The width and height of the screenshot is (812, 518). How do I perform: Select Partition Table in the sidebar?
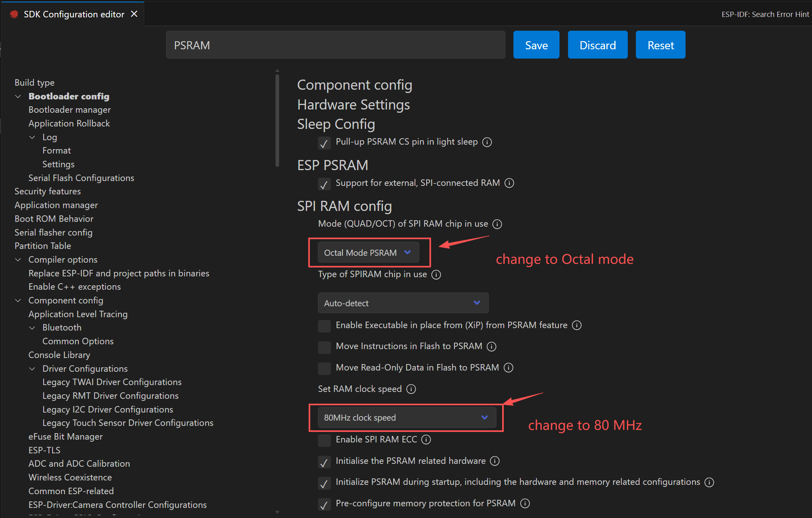pos(43,246)
